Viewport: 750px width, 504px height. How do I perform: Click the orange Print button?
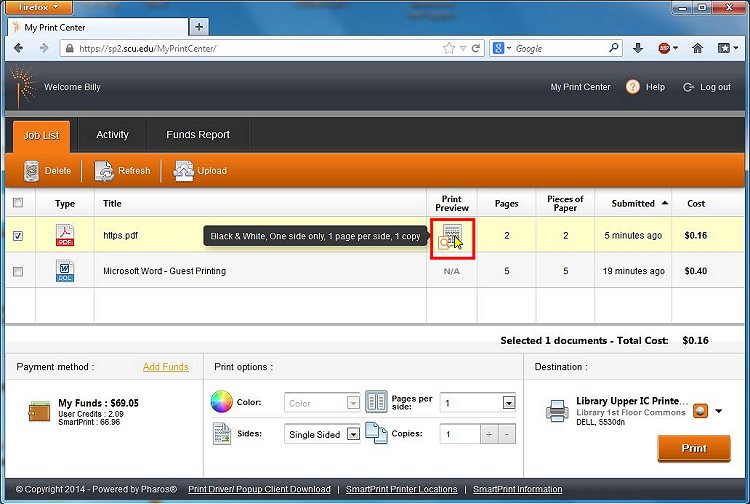(x=694, y=448)
